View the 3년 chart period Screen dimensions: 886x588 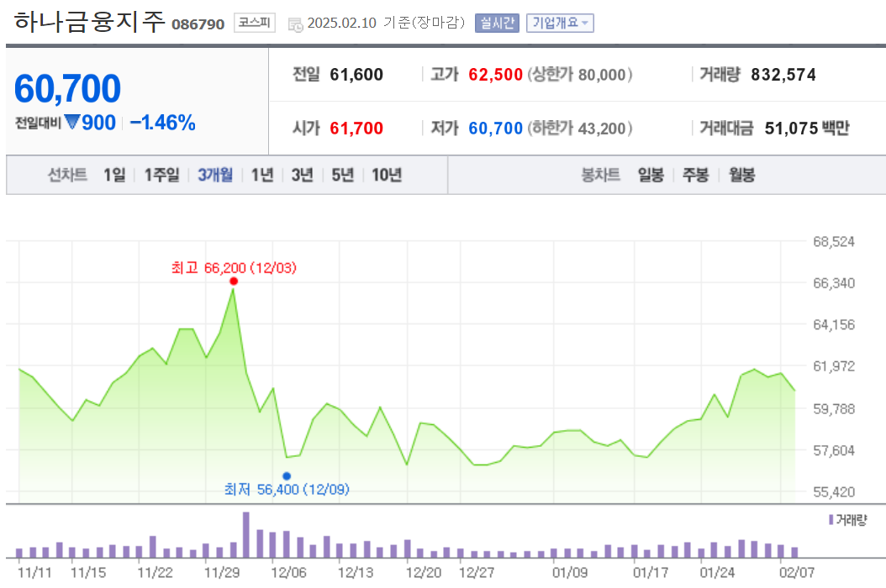pos(302,176)
